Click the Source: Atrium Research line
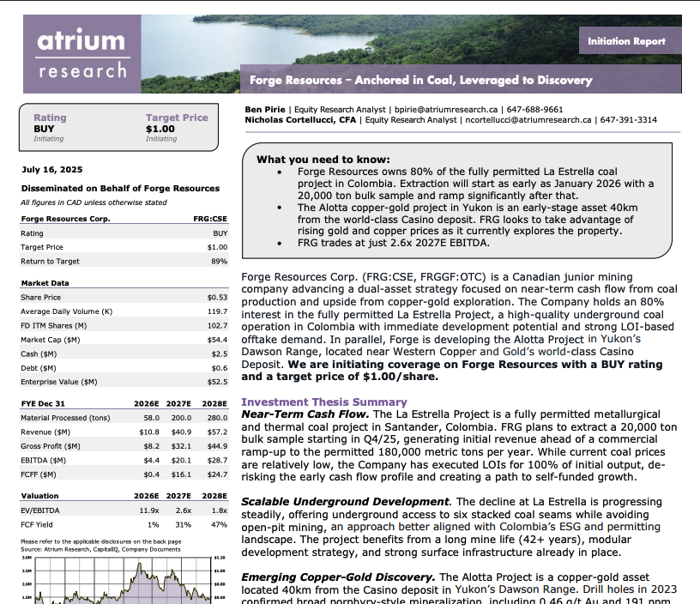Viewport: 700px width, 604px height. pos(100,549)
